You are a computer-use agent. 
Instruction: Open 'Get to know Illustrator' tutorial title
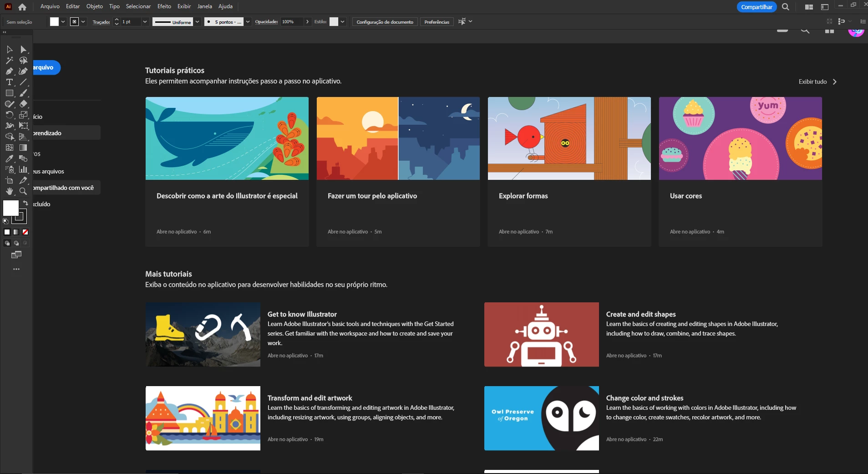302,314
